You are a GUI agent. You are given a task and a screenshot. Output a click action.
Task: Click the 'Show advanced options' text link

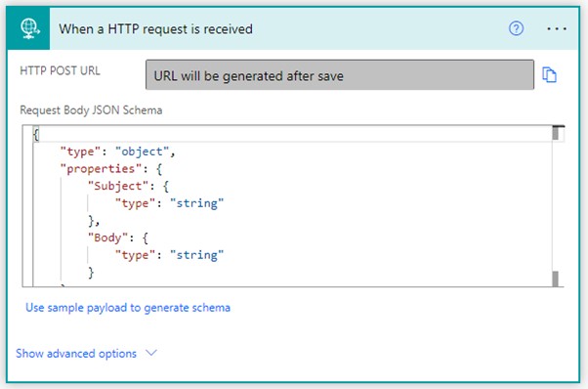tap(76, 354)
